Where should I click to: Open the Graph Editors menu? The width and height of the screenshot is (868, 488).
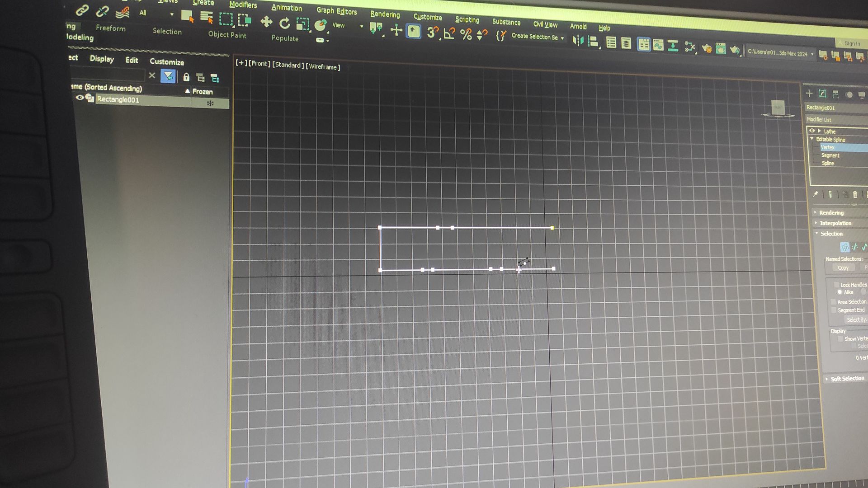point(336,11)
